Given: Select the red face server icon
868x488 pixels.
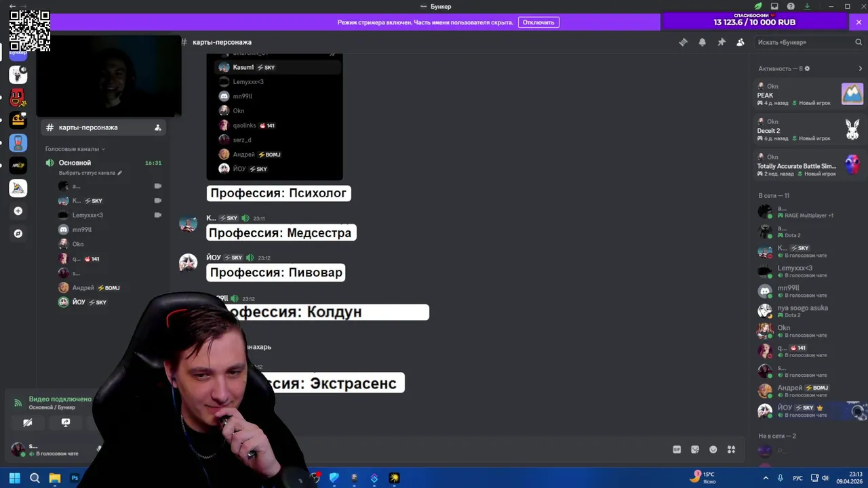Looking at the screenshot, I should (x=18, y=98).
